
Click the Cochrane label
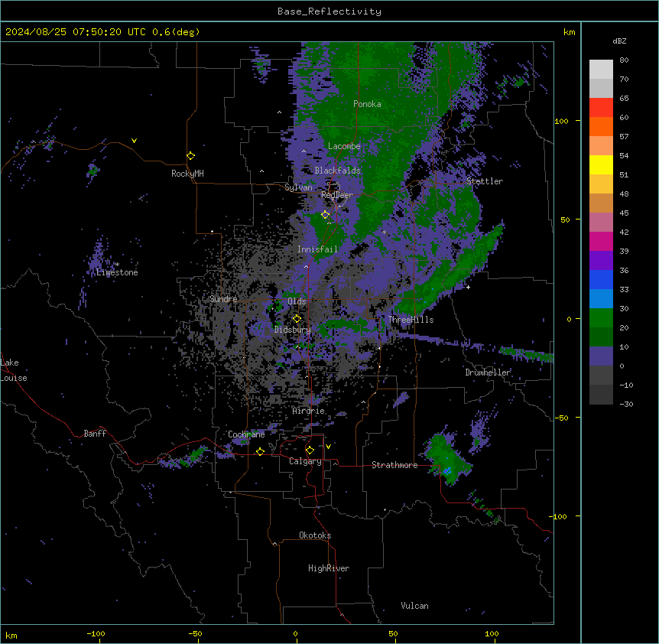[x=246, y=434]
